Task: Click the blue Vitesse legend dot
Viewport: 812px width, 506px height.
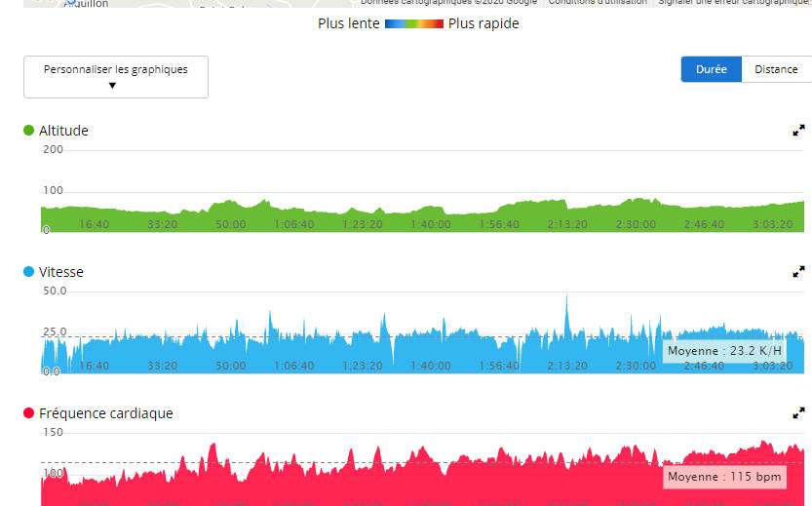Action: coord(29,271)
